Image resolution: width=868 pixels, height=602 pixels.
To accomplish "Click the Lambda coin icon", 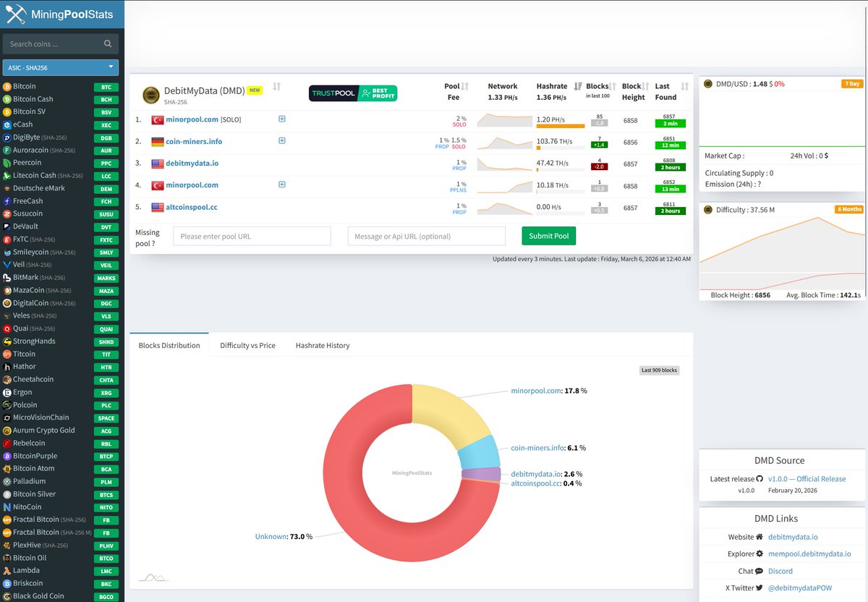I will tap(7, 570).
